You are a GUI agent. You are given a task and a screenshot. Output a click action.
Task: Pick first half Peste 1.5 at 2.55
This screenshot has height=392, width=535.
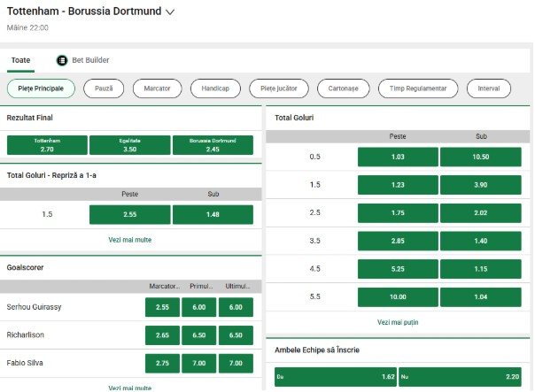click(x=130, y=215)
